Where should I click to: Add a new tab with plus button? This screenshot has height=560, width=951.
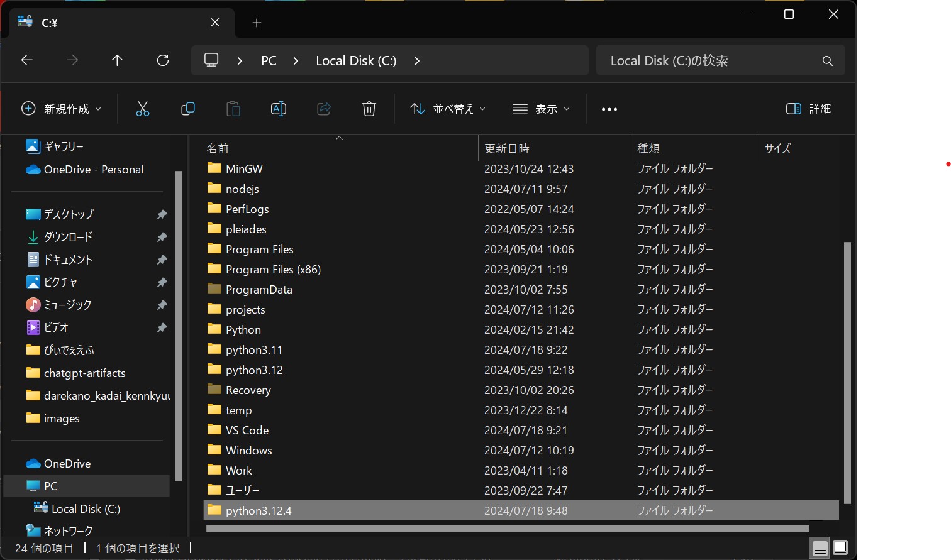coord(257,23)
